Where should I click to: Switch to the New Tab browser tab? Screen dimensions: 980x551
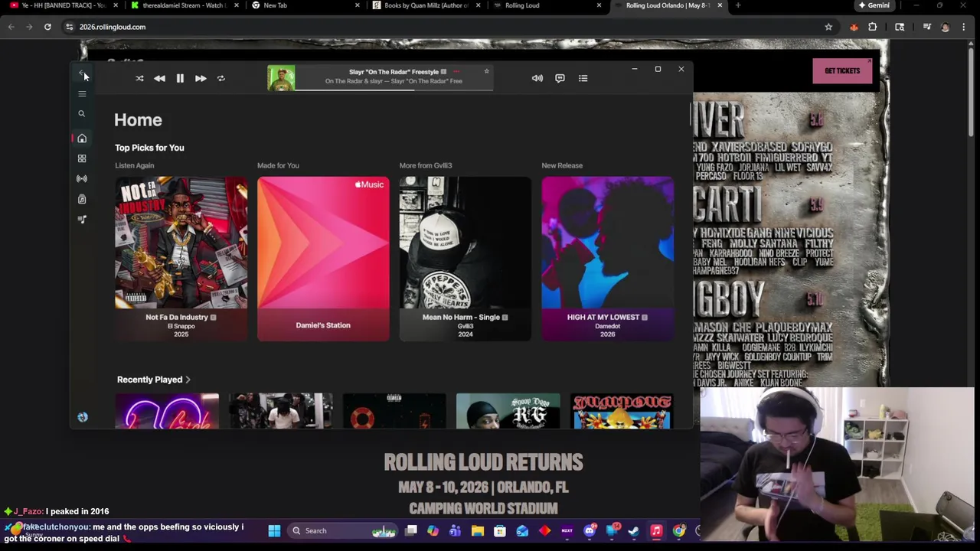[x=305, y=5]
